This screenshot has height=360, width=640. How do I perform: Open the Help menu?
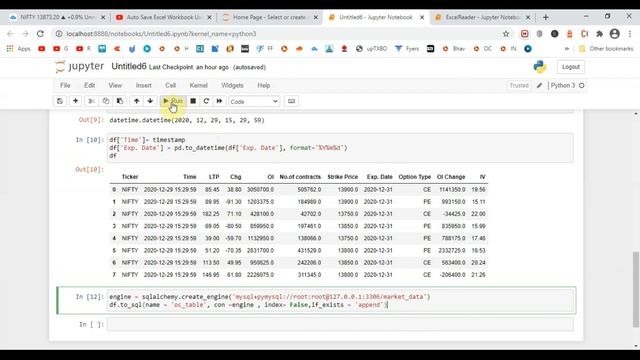click(x=264, y=85)
